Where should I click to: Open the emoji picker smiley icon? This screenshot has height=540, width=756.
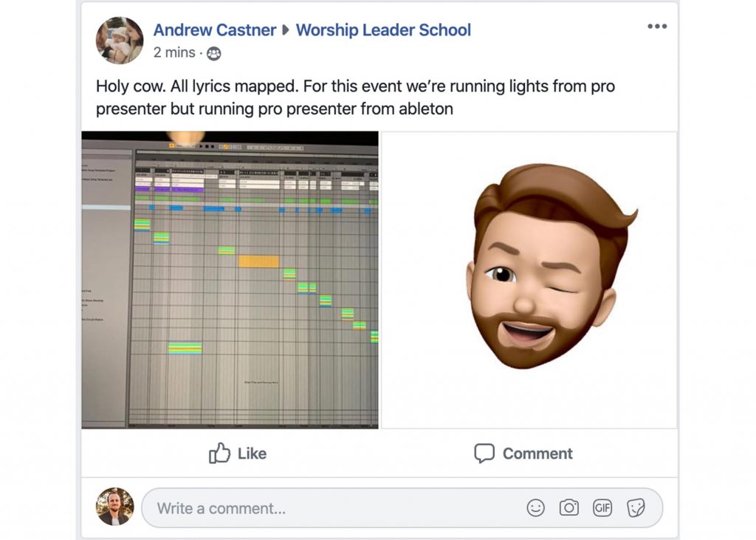tap(535, 507)
